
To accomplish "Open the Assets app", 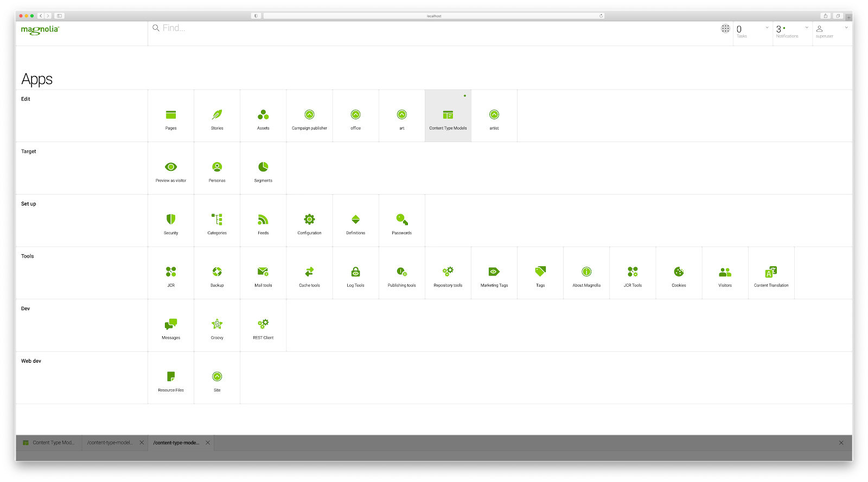I will [x=263, y=116].
